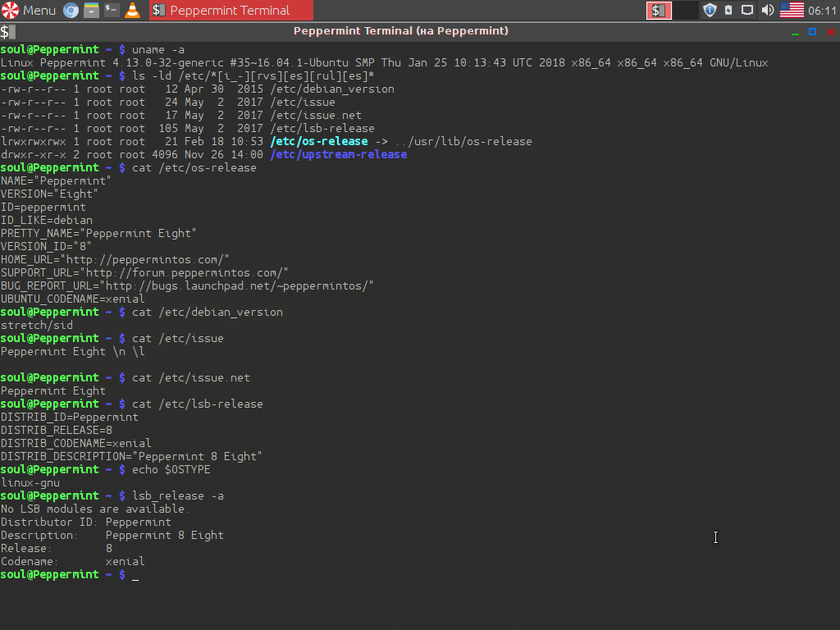Screen dimensions: 840x630
Task: Open the battery power tray icon
Action: (x=728, y=10)
